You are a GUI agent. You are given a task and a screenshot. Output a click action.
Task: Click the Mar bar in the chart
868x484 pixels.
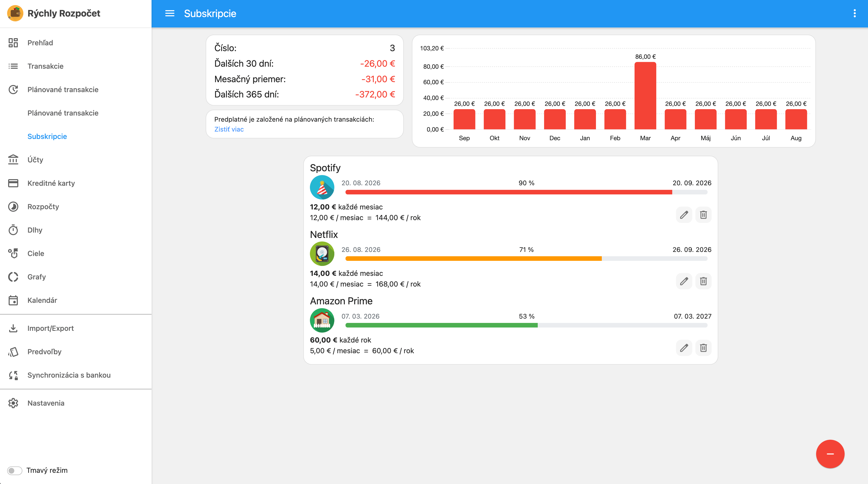[645, 96]
